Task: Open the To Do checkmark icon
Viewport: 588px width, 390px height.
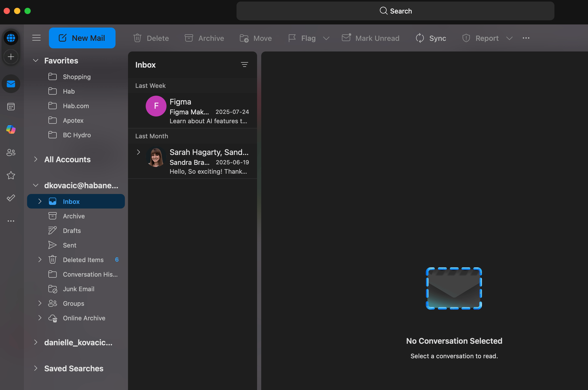Action: [x=11, y=198]
